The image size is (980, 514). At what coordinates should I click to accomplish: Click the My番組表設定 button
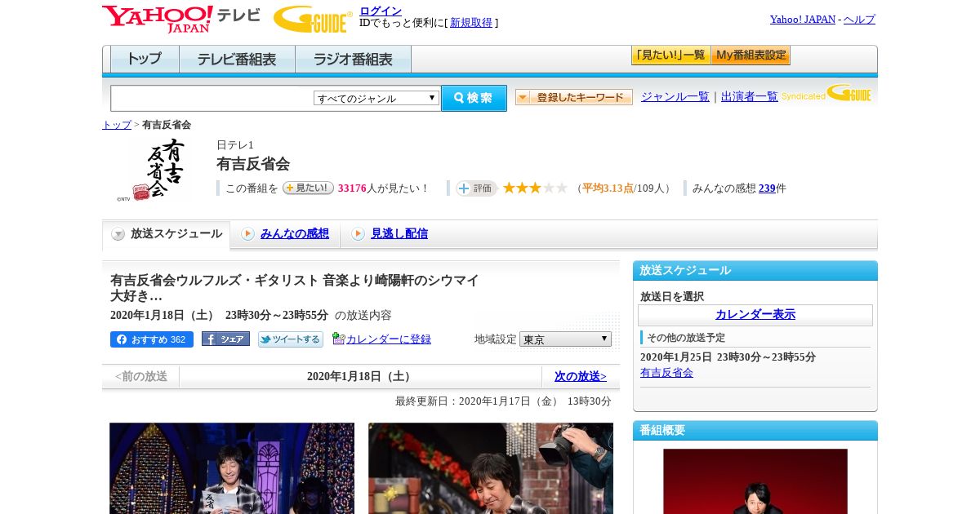[x=751, y=55]
